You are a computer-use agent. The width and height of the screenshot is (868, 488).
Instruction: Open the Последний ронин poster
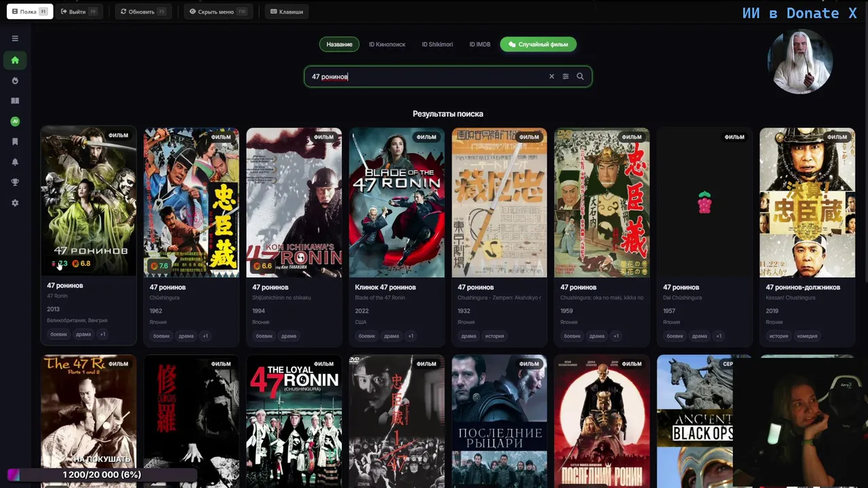click(602, 422)
